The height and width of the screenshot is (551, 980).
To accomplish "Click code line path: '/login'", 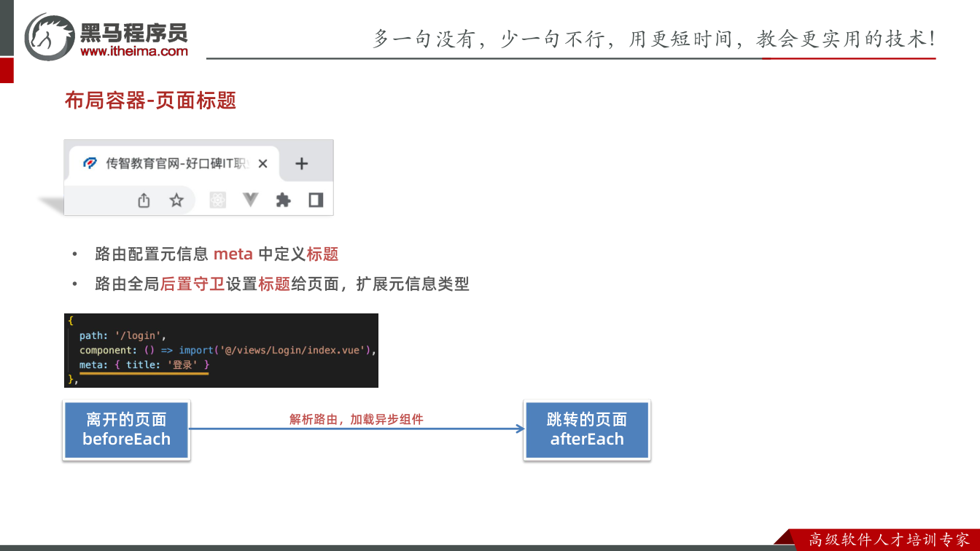I will (123, 335).
